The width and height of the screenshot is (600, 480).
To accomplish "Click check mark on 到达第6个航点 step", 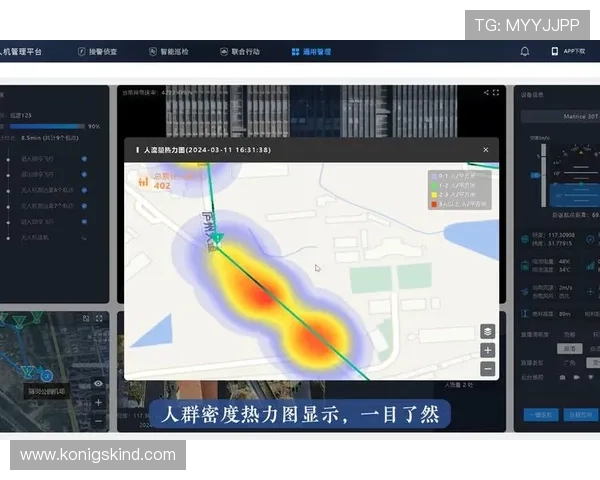I will pos(84,190).
